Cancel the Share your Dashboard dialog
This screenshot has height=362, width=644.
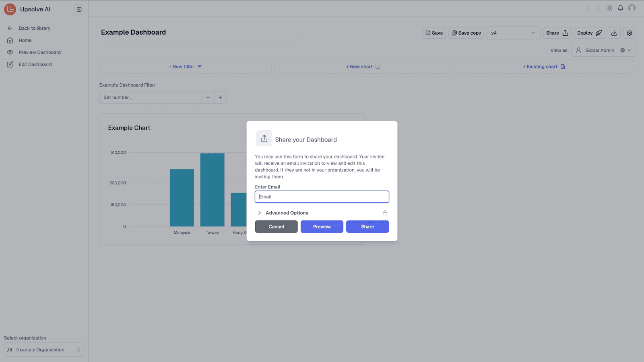pyautogui.click(x=276, y=226)
